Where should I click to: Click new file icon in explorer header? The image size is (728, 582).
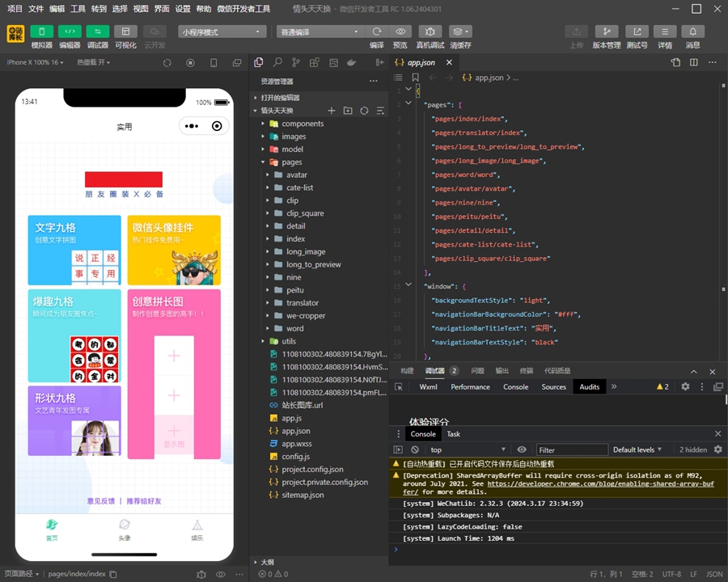pyautogui.click(x=331, y=111)
